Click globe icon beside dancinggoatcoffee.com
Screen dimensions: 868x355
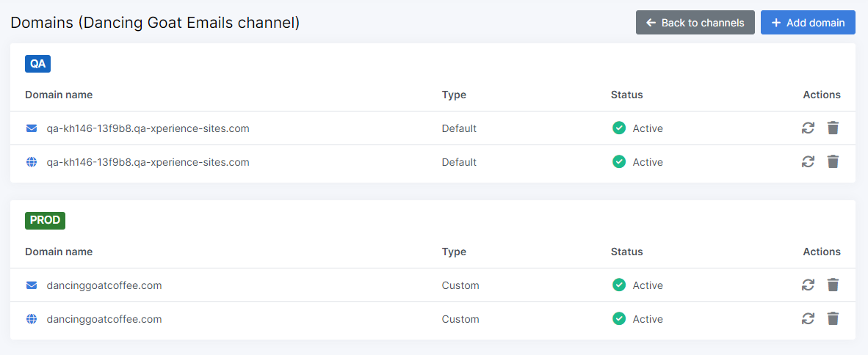[32, 319]
